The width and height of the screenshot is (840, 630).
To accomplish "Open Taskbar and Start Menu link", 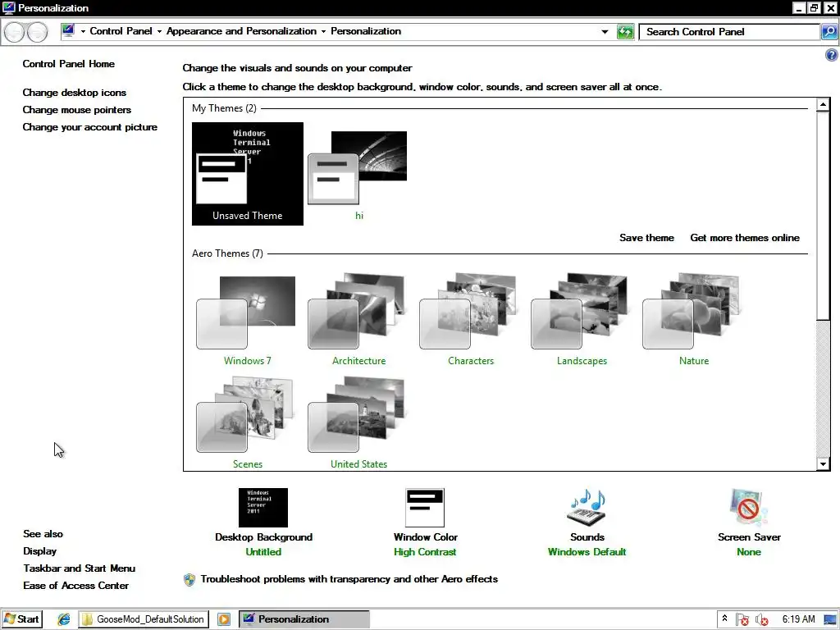I will point(80,568).
